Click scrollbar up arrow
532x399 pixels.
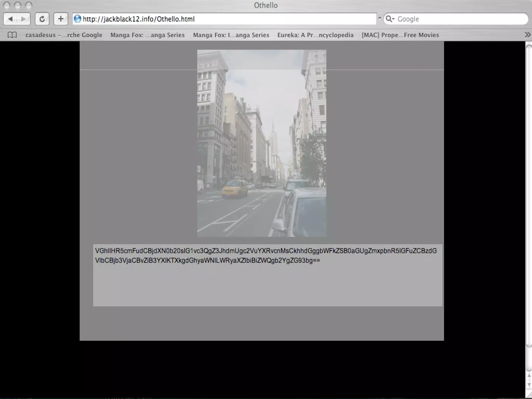(529, 376)
